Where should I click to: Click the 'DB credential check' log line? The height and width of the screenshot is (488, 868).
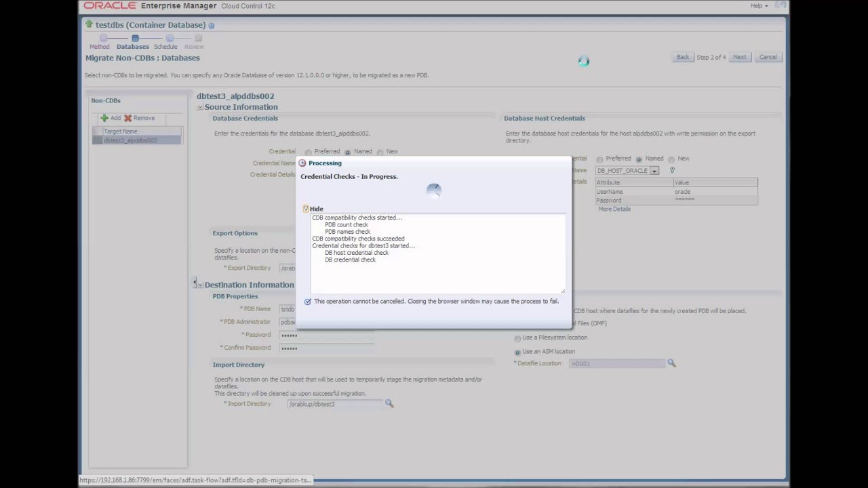[350, 260]
